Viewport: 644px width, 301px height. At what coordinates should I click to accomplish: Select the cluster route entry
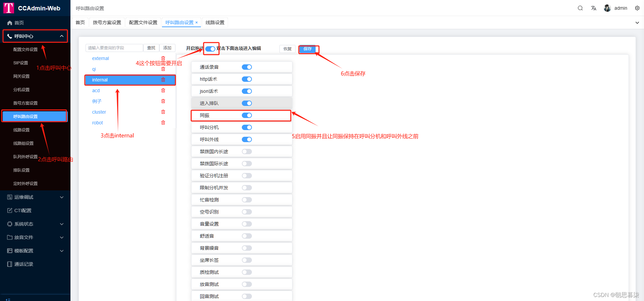(99, 112)
